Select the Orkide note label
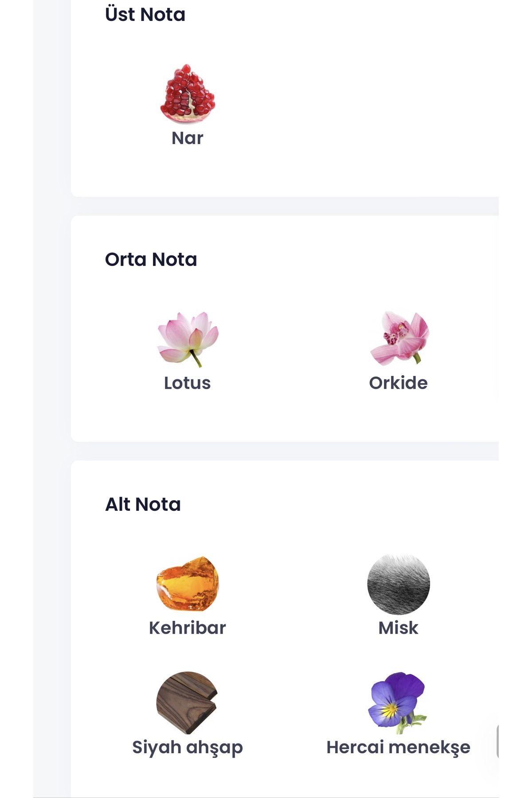532x798 pixels. click(399, 383)
